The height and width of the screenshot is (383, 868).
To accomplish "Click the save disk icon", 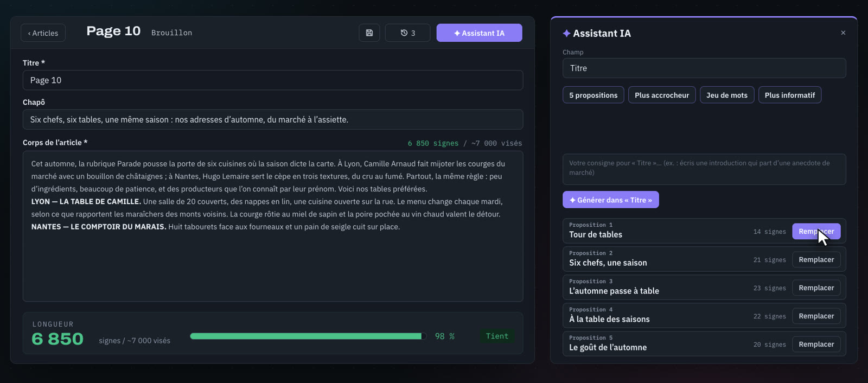I will tap(369, 33).
